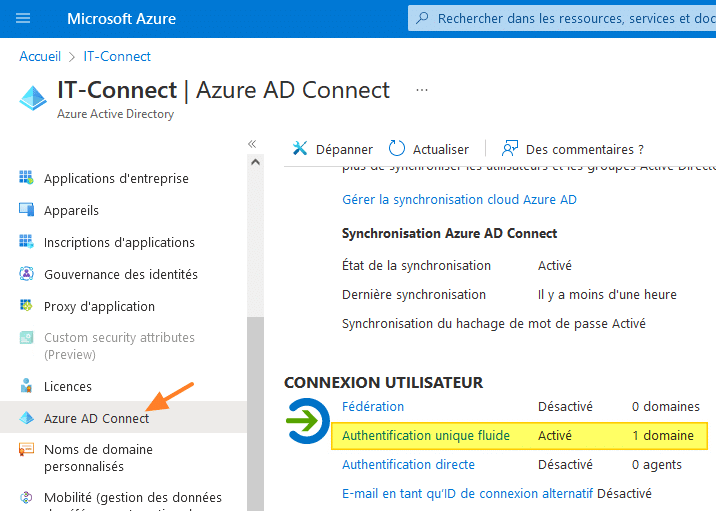Select Azure AD Connect menu item
Image resolution: width=716 pixels, height=511 pixels.
coord(96,418)
